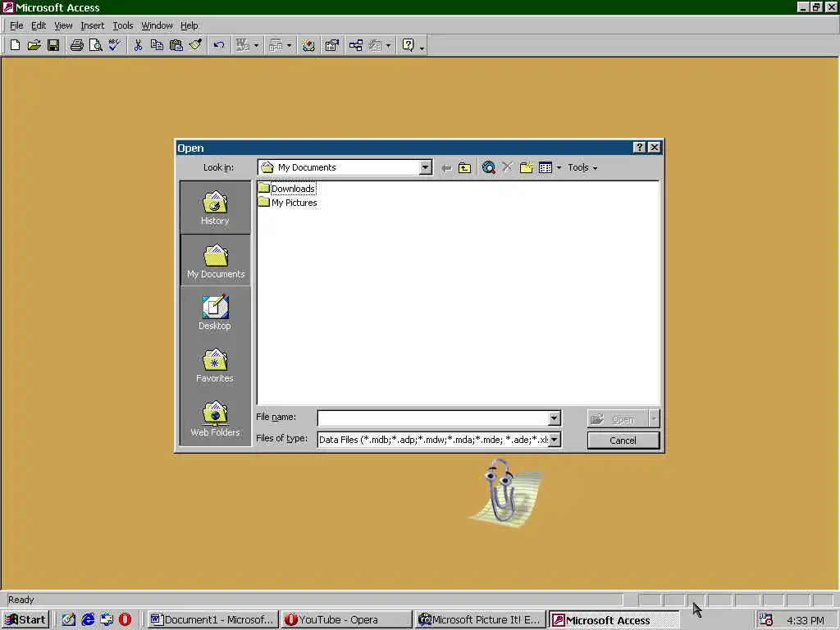This screenshot has height=630, width=840.
Task: Expand the Views dropdown arrow
Action: [559, 167]
